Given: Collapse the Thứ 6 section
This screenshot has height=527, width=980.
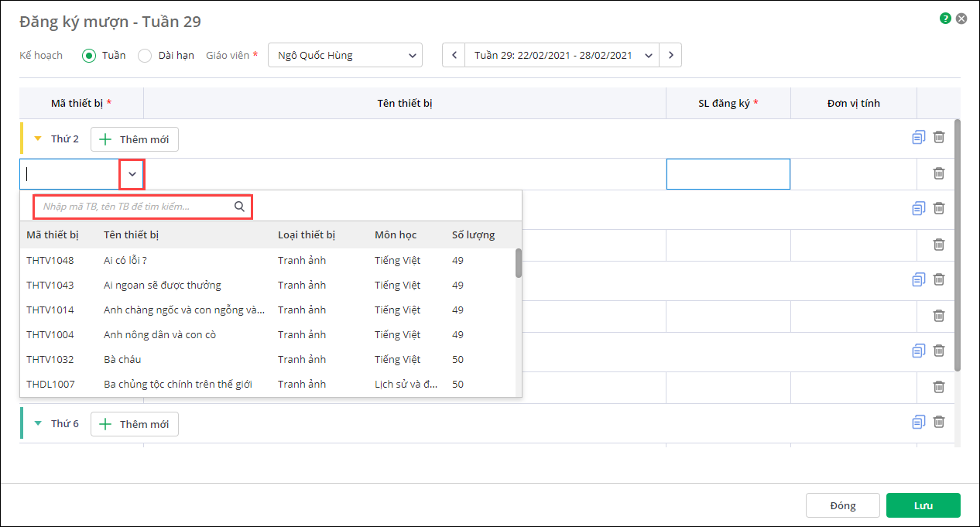Looking at the screenshot, I should (x=38, y=423).
